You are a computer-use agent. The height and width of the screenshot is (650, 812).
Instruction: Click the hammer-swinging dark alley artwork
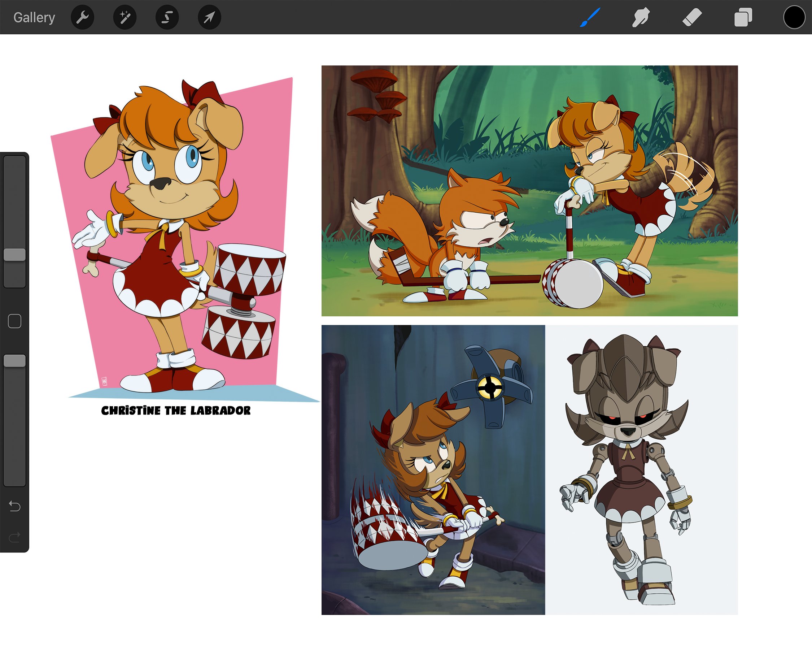pos(433,469)
